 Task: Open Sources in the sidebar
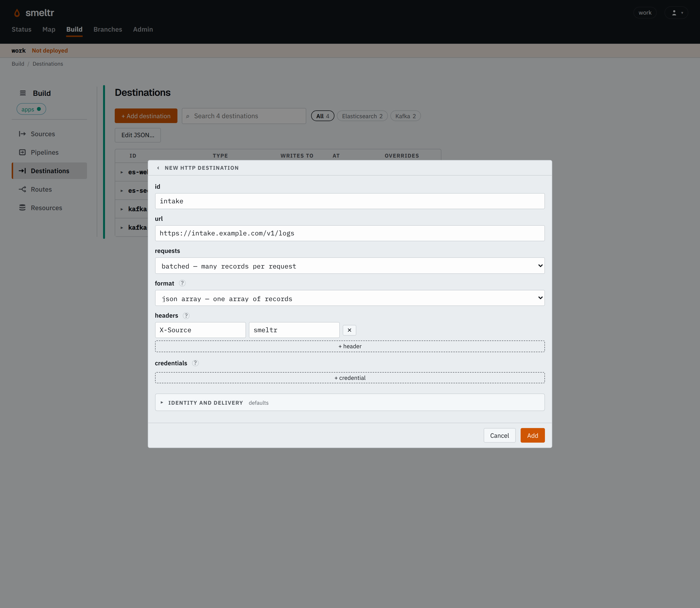pos(50,134)
